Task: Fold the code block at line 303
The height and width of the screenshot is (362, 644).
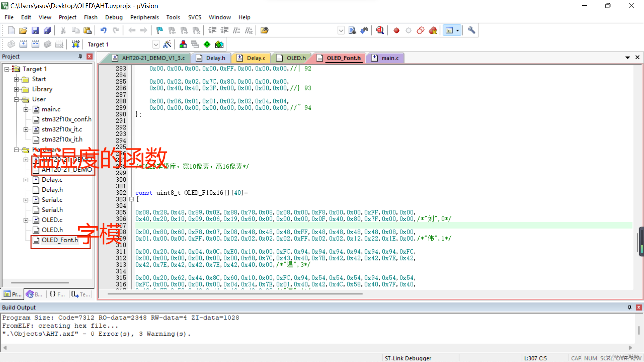Action: 131,199
